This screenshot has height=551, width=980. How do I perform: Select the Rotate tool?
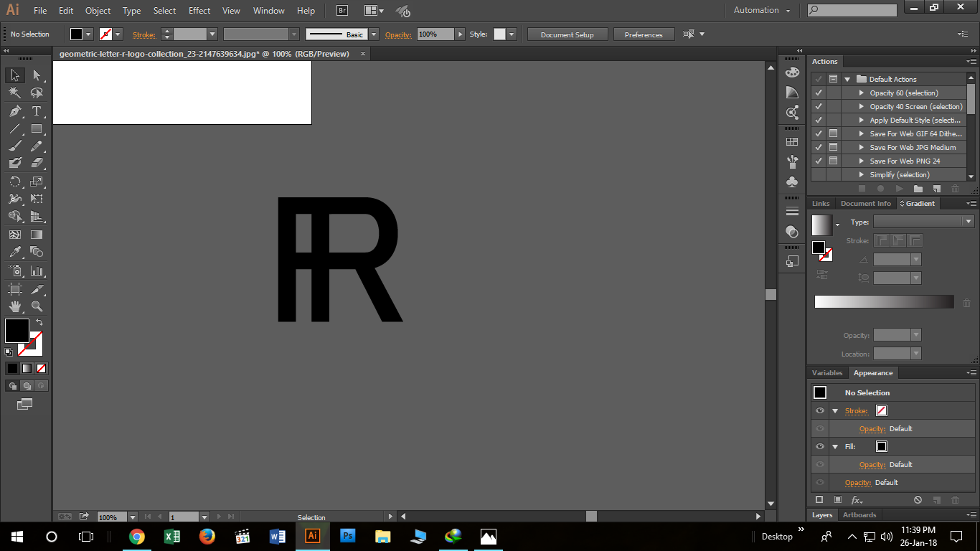click(15, 182)
